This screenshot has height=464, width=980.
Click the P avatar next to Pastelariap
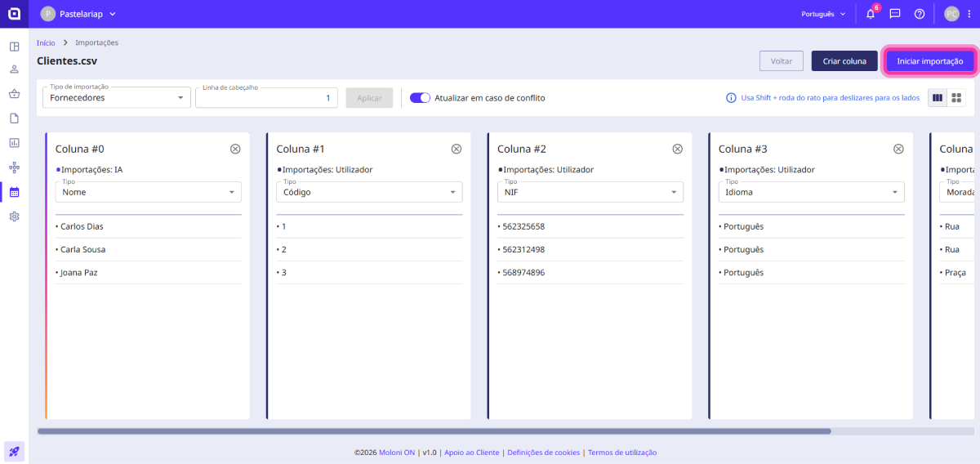[x=48, y=14]
